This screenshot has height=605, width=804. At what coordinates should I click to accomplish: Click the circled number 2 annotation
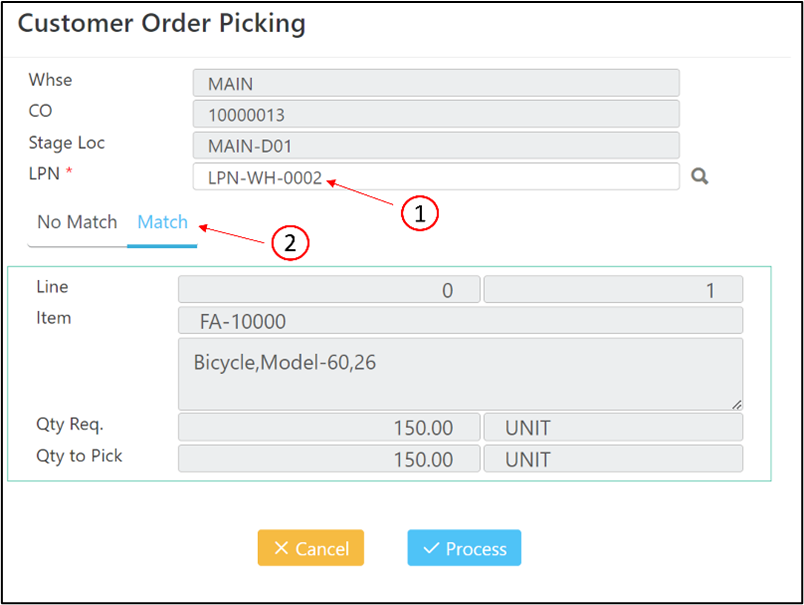289,243
